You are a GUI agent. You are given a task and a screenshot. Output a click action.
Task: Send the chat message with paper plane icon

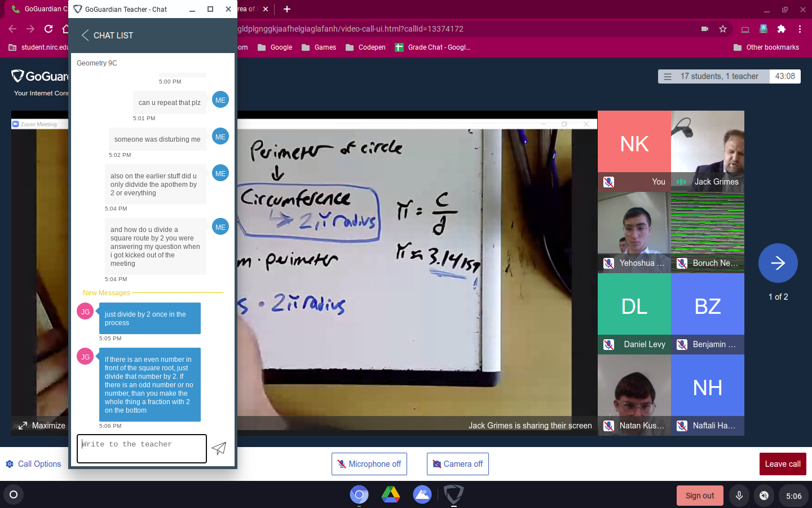click(219, 448)
